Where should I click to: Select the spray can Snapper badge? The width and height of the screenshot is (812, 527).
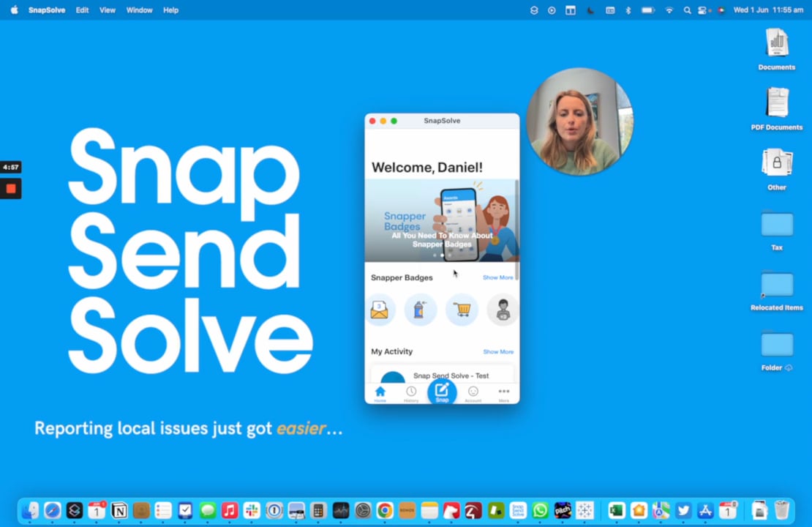click(x=420, y=310)
